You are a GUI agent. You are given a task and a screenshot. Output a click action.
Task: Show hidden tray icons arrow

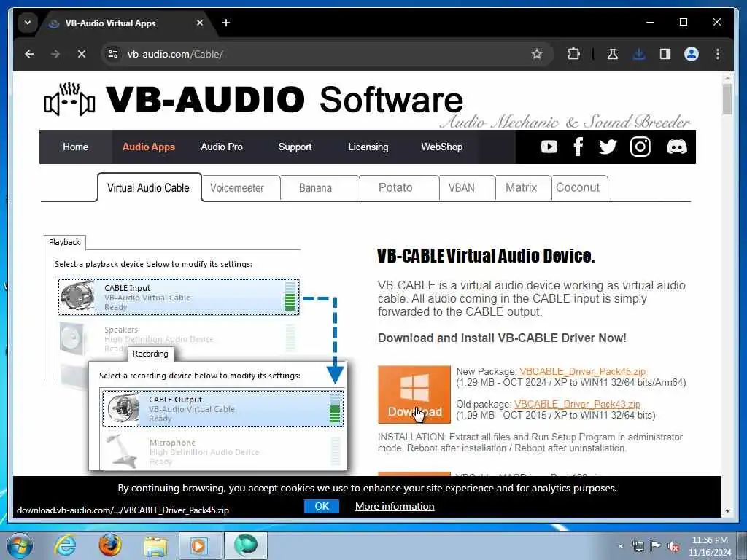coord(620,547)
